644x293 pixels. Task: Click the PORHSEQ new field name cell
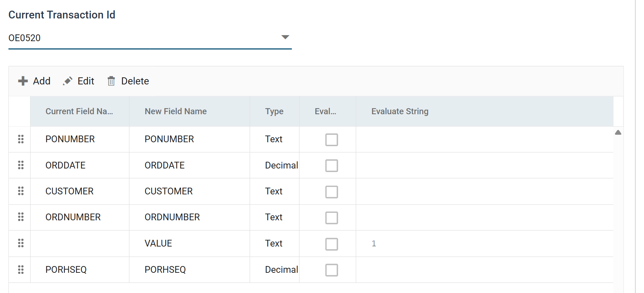tap(190, 270)
